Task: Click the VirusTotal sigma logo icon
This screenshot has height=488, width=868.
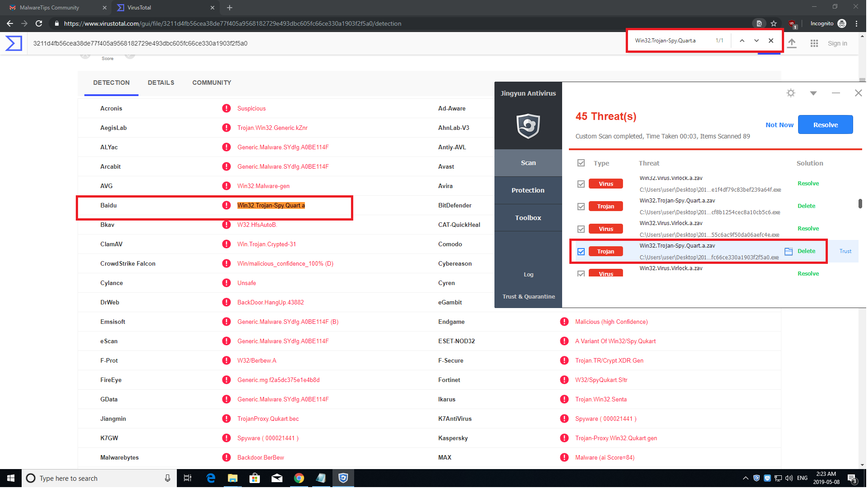Action: click(14, 43)
